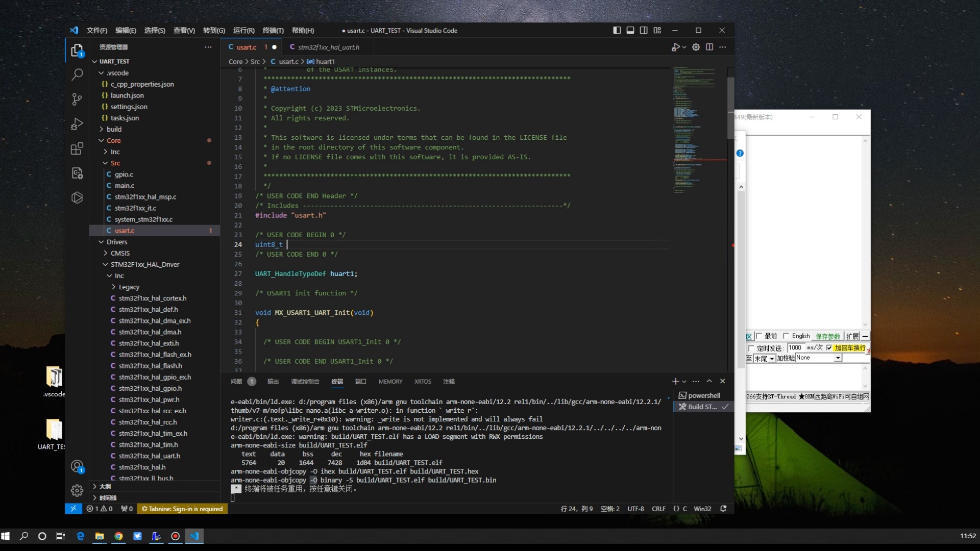Click the Manage gear icon
Screen dimensions: 980x551
pyautogui.click(x=77, y=491)
